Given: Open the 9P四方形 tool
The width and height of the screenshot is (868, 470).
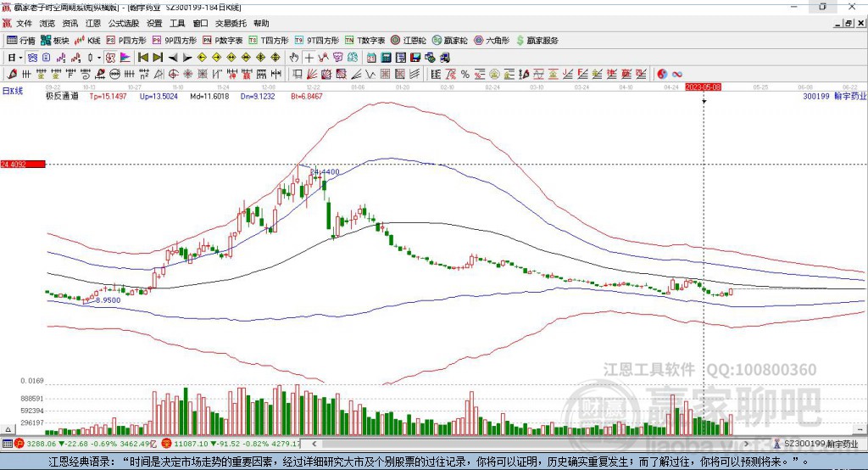Looking at the screenshot, I should tap(175, 41).
